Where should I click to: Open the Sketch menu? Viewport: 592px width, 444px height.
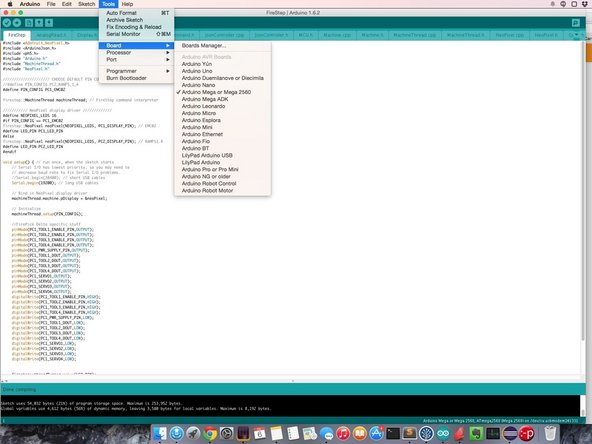click(86, 4)
